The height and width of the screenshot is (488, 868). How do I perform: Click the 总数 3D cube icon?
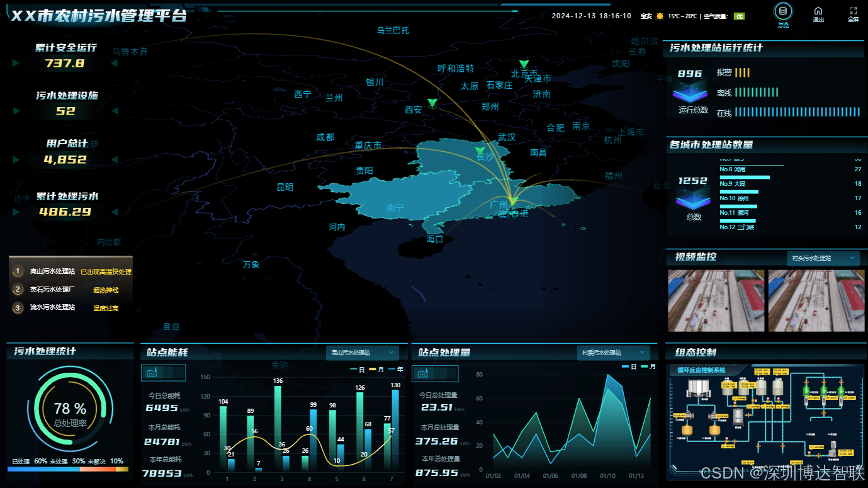(692, 201)
